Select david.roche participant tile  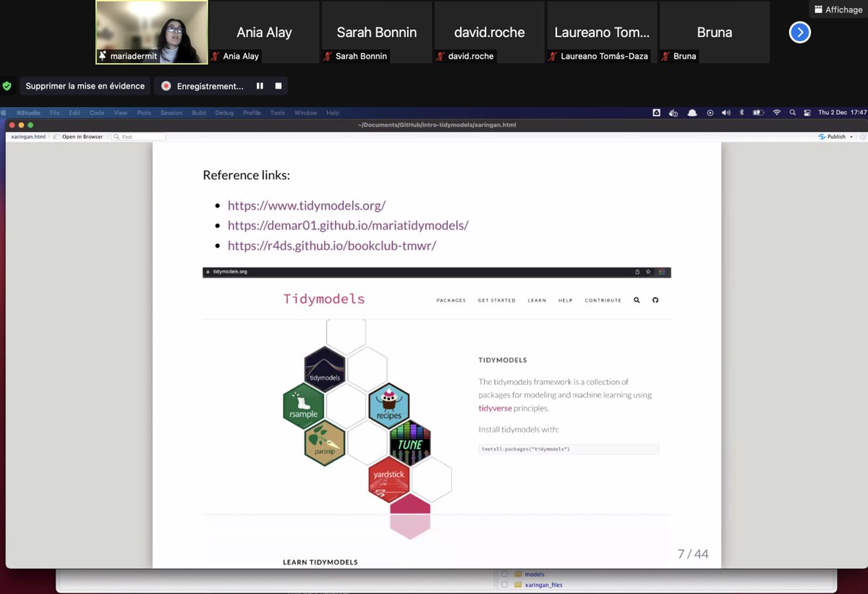point(490,32)
